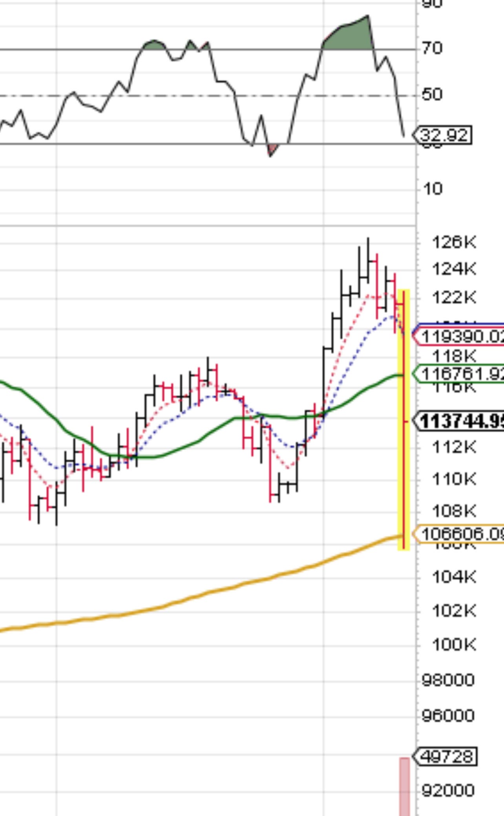The height and width of the screenshot is (816, 504).
Task: Click the red oversold RSI shaded dip
Action: 272,150
